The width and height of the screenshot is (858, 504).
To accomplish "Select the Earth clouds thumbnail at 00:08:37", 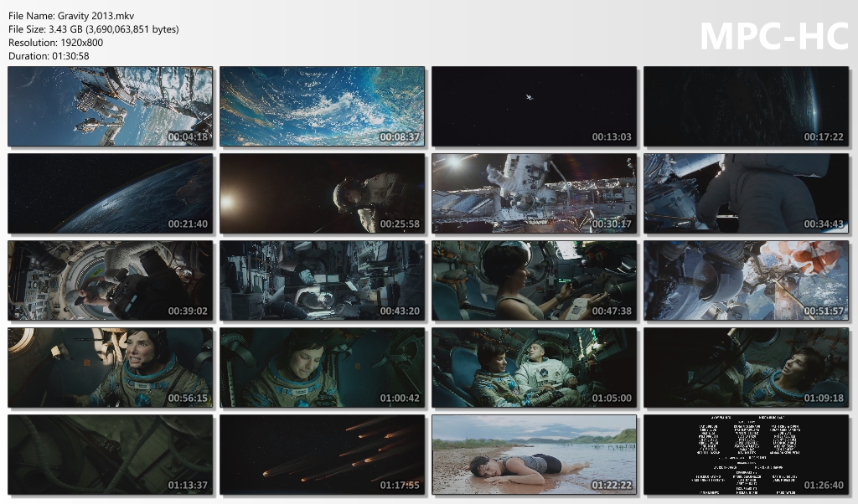I will click(x=322, y=106).
